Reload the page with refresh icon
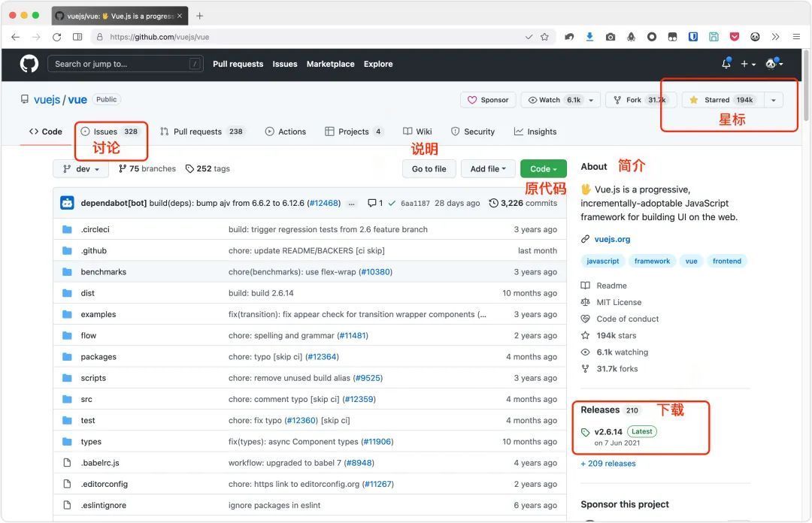This screenshot has width=812, height=523. (x=57, y=37)
